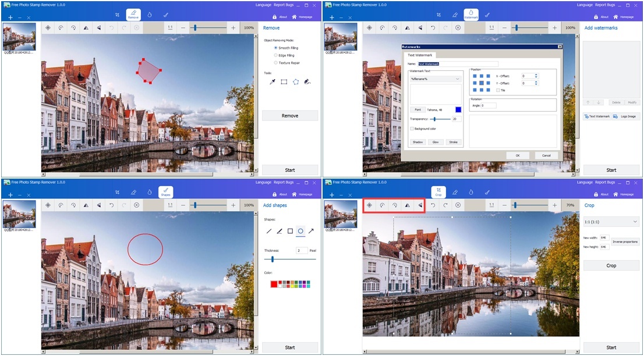644x356 pixels.
Task: Pick the straight line shape in Add shapes
Action: [x=269, y=231]
